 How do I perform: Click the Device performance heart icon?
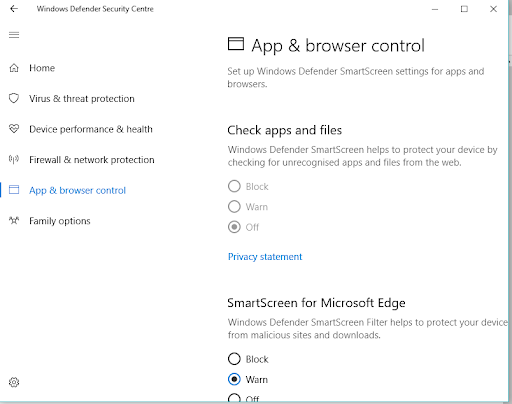14,129
